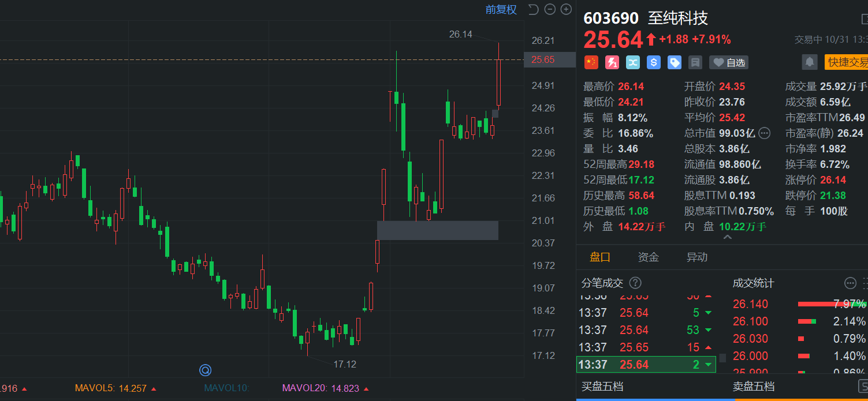Click the 快捷交易 quick trade button
This screenshot has width=868, height=401.
click(847, 62)
